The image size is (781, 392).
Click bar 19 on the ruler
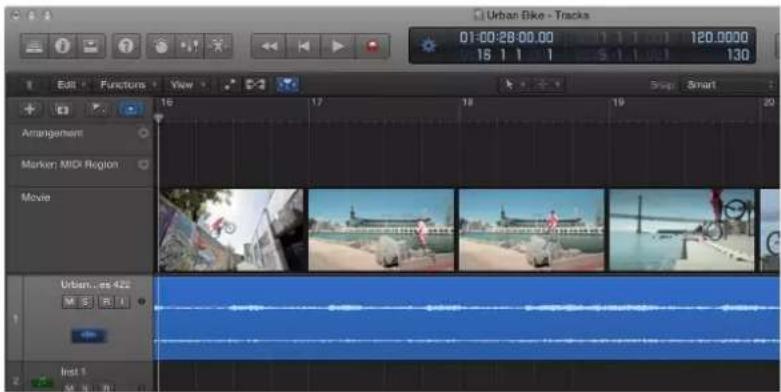(x=618, y=102)
